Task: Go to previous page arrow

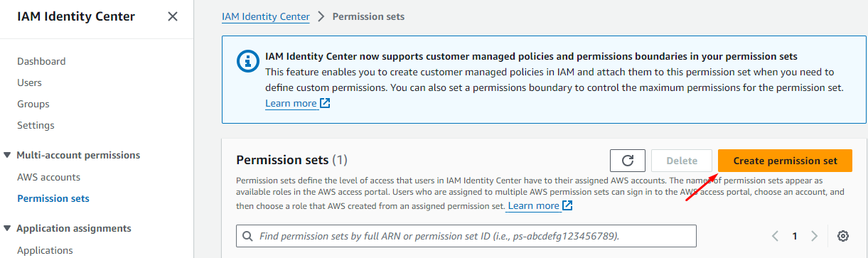Action: 776,236
